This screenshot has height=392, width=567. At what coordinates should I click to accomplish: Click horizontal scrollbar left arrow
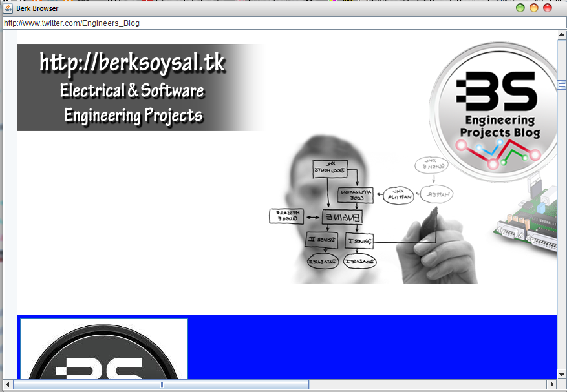click(8, 384)
